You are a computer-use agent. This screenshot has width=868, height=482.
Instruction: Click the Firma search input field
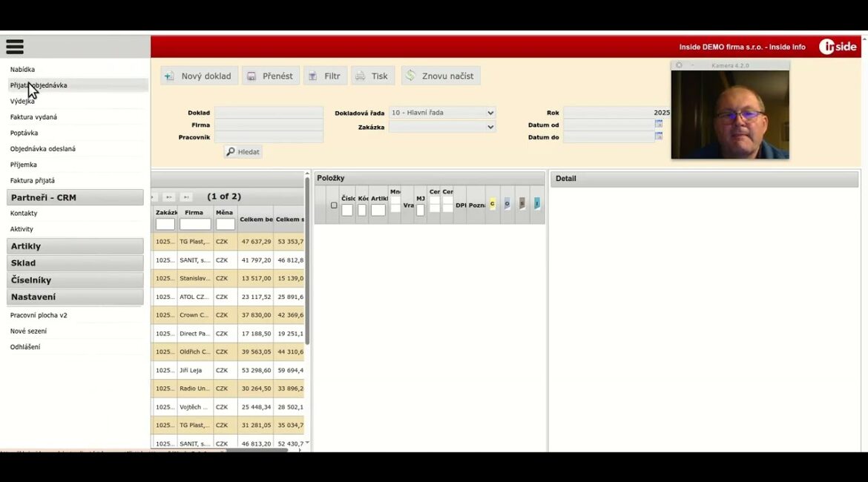269,125
